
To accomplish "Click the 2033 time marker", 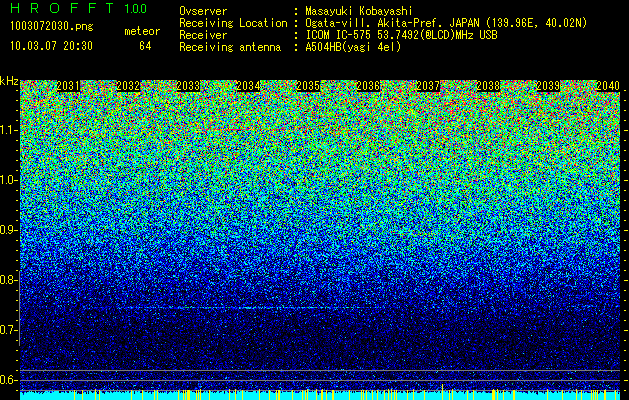I will click(x=188, y=86).
